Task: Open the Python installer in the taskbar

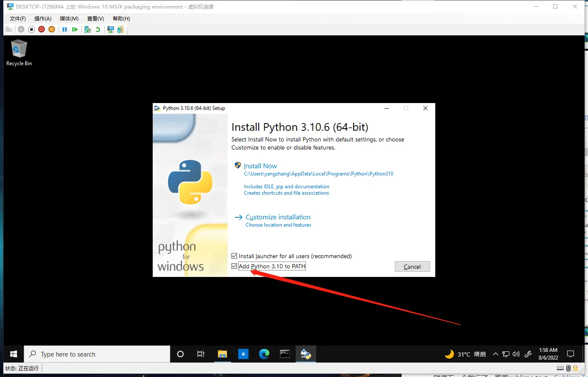Action: [x=305, y=354]
